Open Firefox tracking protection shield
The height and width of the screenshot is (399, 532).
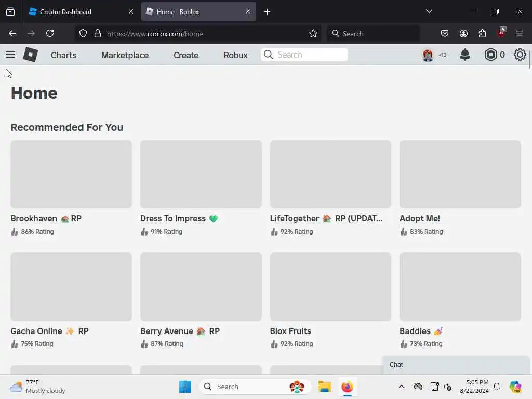[83, 34]
